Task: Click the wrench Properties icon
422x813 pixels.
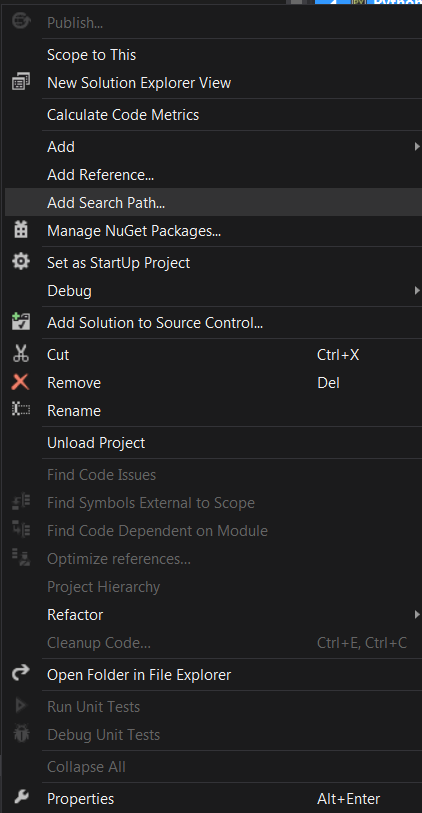Action: [21, 797]
